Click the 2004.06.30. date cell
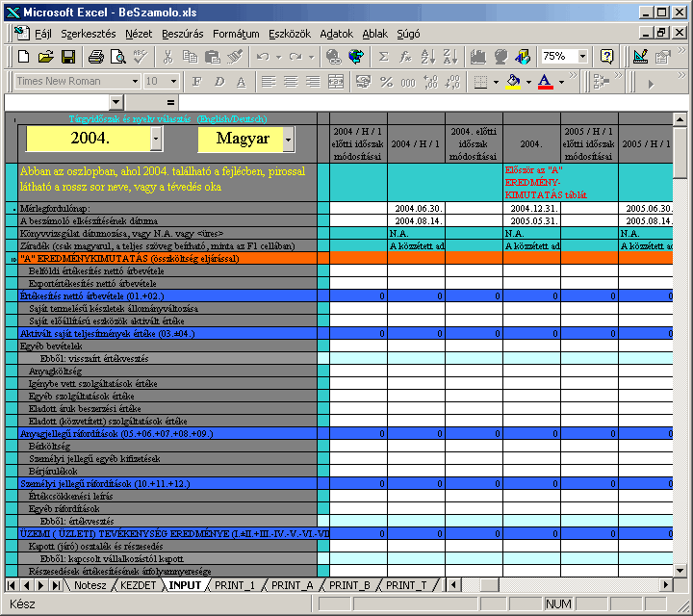 [x=417, y=208]
